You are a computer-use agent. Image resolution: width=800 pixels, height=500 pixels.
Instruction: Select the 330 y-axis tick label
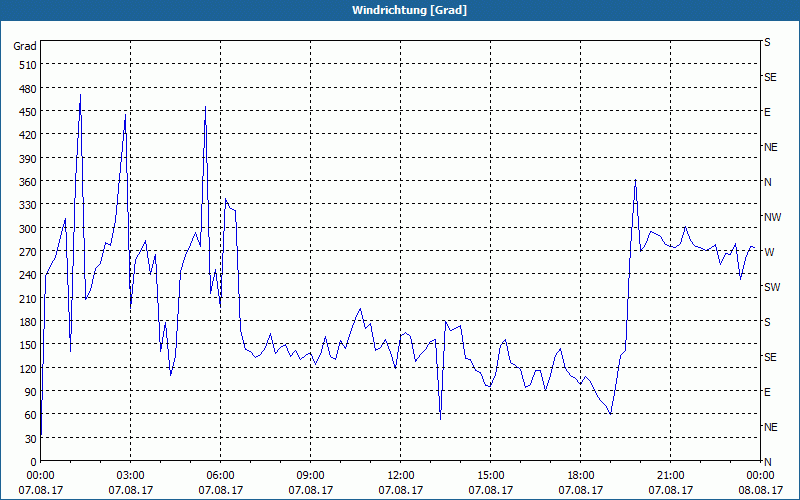pyautogui.click(x=28, y=205)
